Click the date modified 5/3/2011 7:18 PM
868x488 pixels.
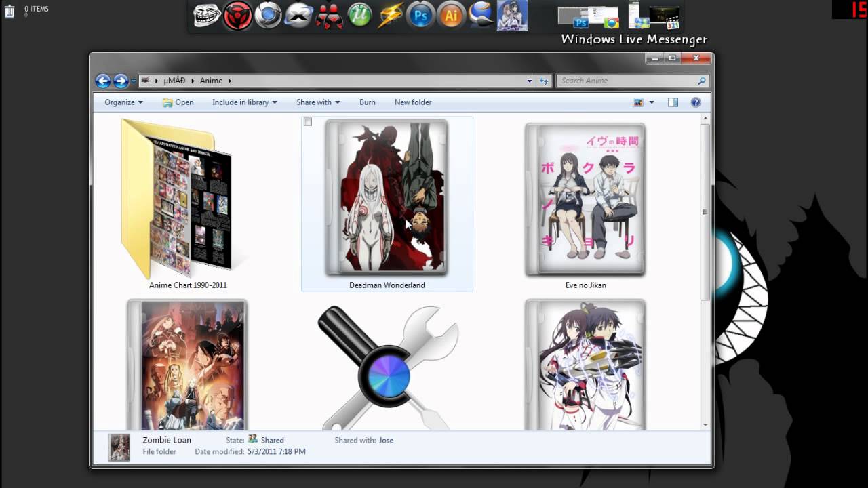[x=276, y=451]
